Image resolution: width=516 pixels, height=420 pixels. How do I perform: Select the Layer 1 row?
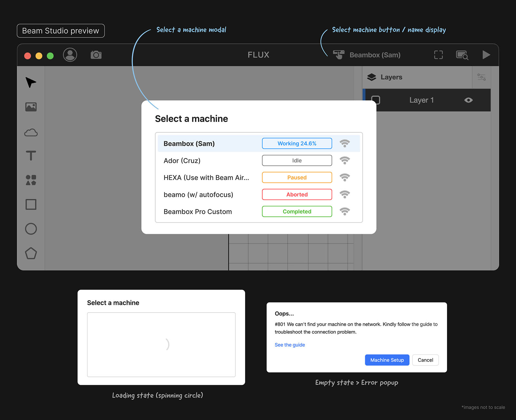427,100
